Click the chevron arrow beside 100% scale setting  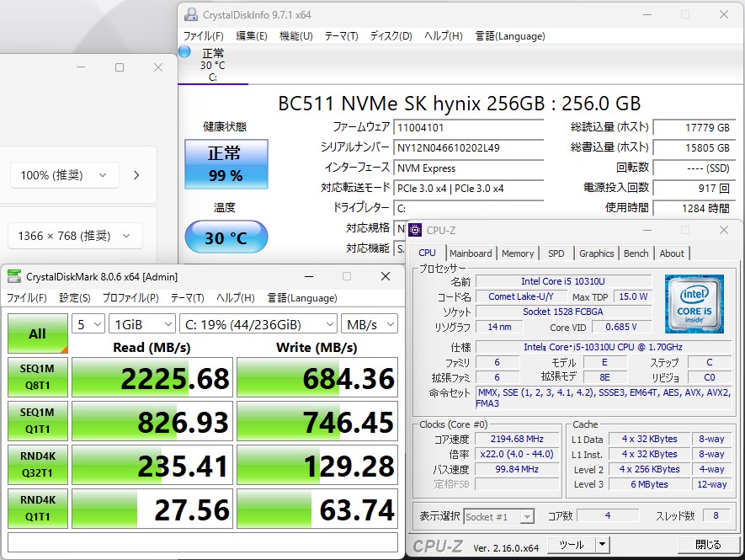click(136, 175)
